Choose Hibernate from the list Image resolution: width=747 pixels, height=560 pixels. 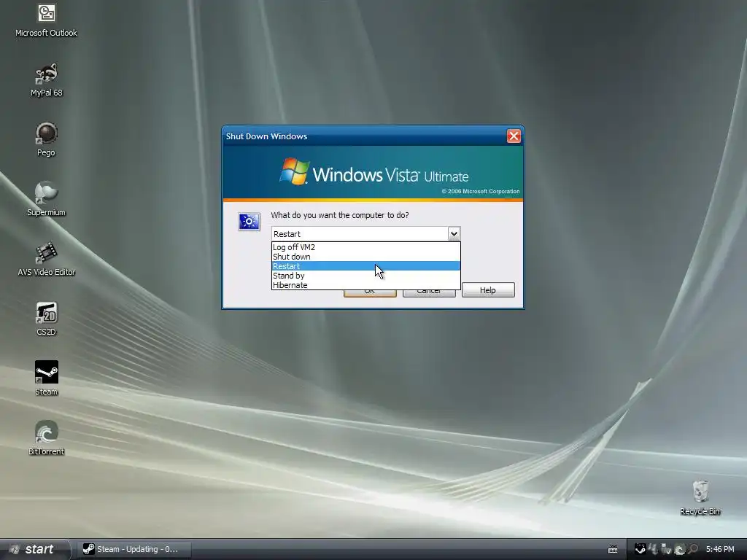pyautogui.click(x=366, y=285)
